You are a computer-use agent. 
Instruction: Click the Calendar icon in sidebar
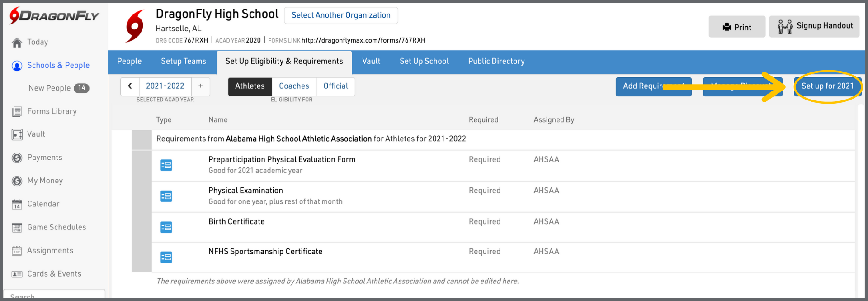pyautogui.click(x=17, y=205)
